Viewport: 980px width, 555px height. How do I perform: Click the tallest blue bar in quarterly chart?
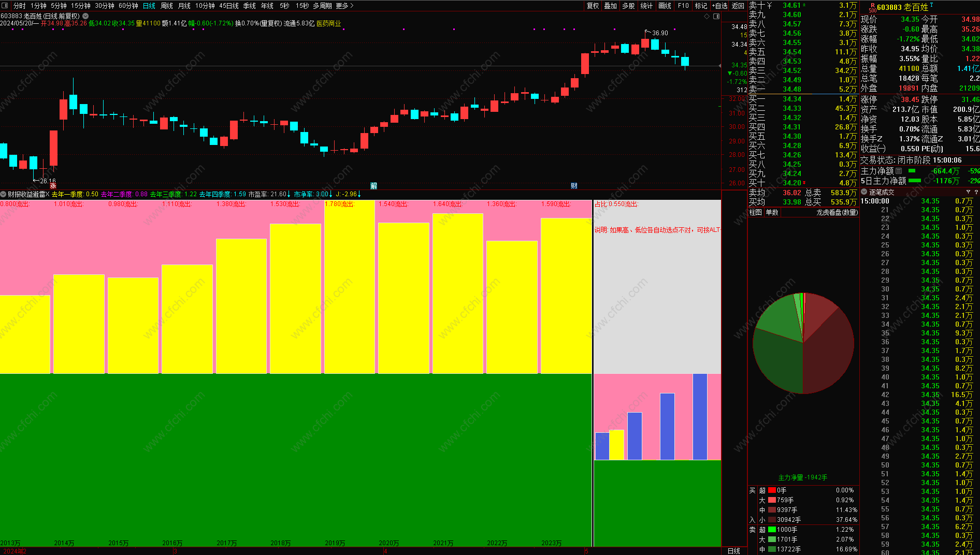[700, 417]
